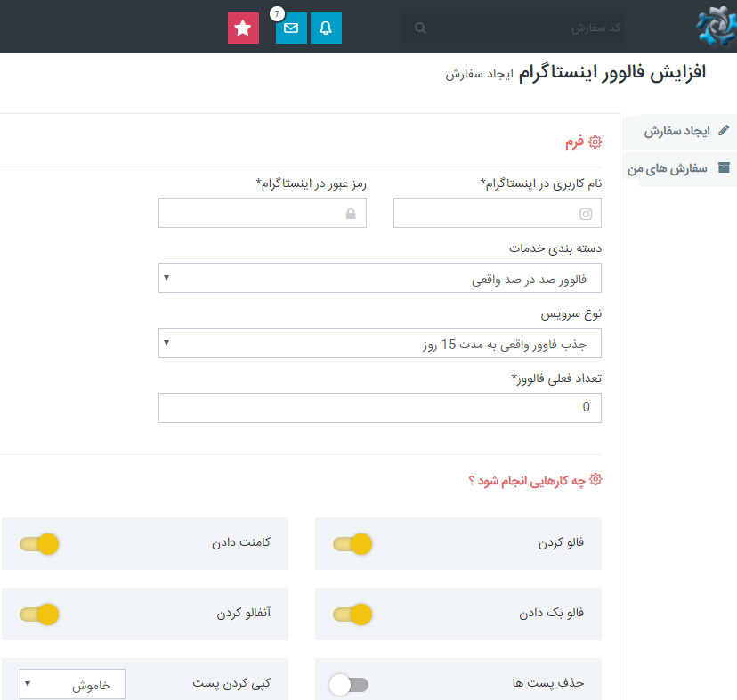Screen dimensions: 737x700
Task: Click the حذف پست ها label text
Action: [x=548, y=682]
